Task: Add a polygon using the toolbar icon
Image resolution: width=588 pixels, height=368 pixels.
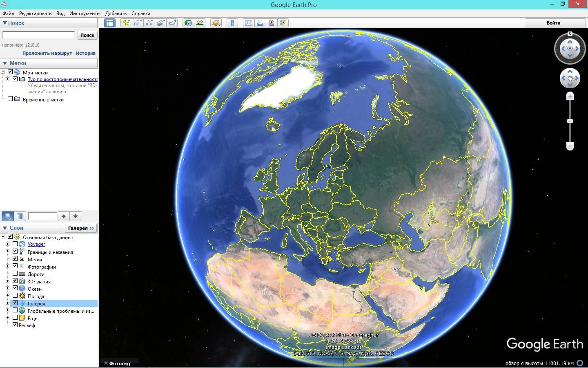Action: (138, 23)
